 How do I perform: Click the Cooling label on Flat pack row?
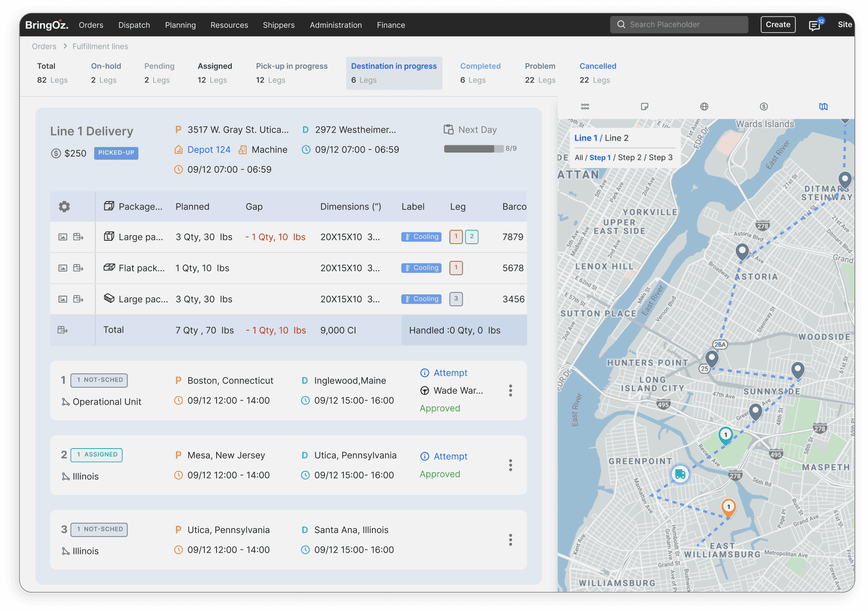coord(421,268)
